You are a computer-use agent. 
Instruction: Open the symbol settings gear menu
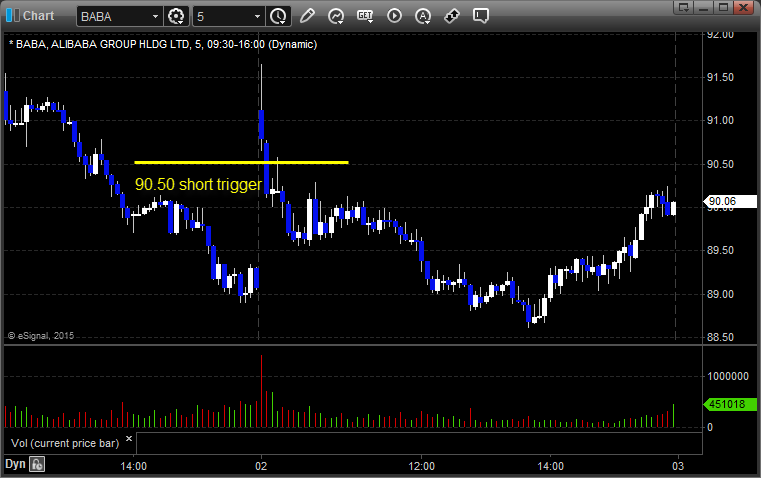(x=176, y=16)
